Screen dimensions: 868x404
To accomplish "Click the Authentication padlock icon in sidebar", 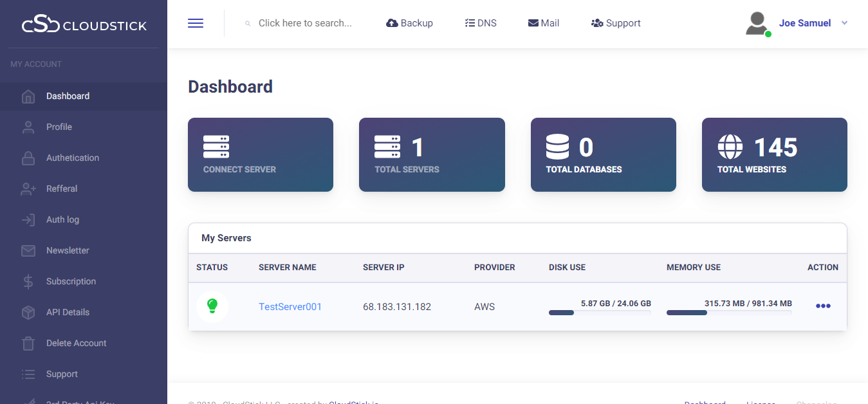I will pos(28,158).
